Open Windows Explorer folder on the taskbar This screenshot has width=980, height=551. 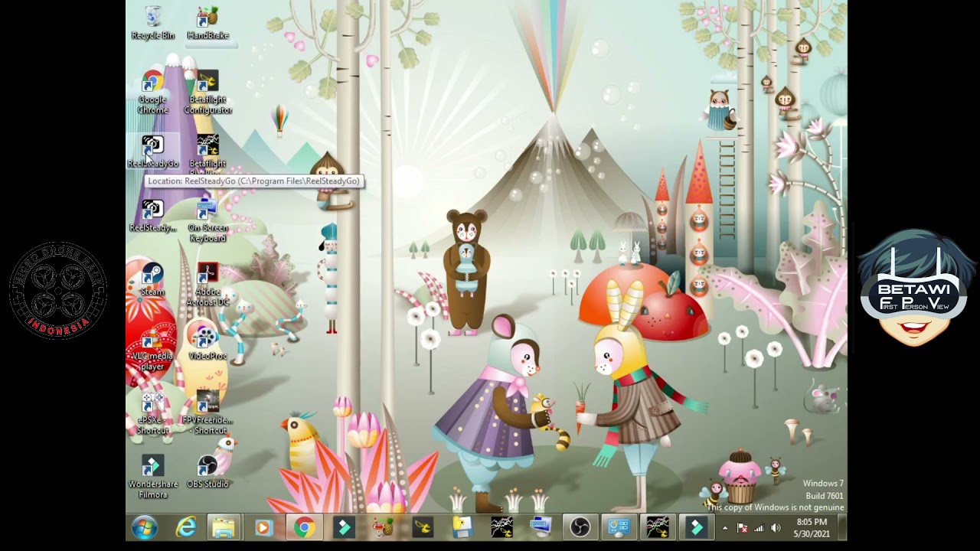pos(224,527)
